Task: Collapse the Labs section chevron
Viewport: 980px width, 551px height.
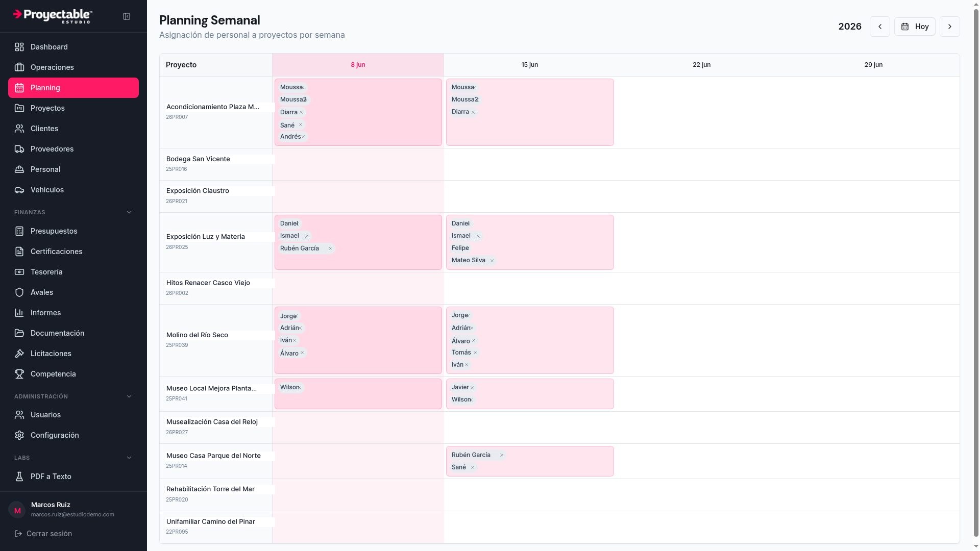Action: [129, 458]
